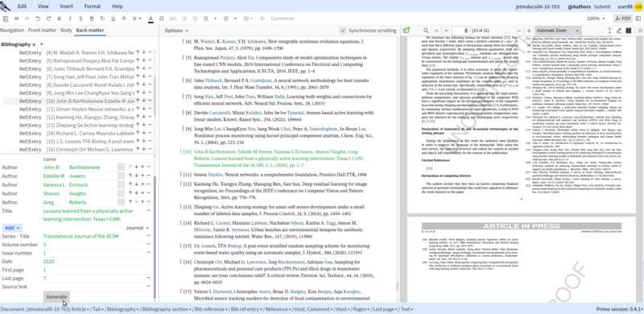644x314 pixels.
Task: Switch to the Front matter tab
Action: [43, 30]
